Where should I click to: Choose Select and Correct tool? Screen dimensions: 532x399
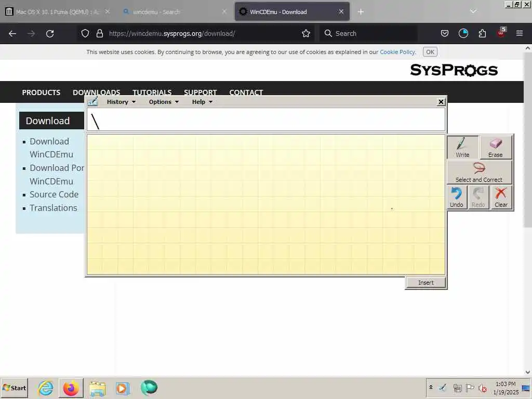[x=478, y=172]
